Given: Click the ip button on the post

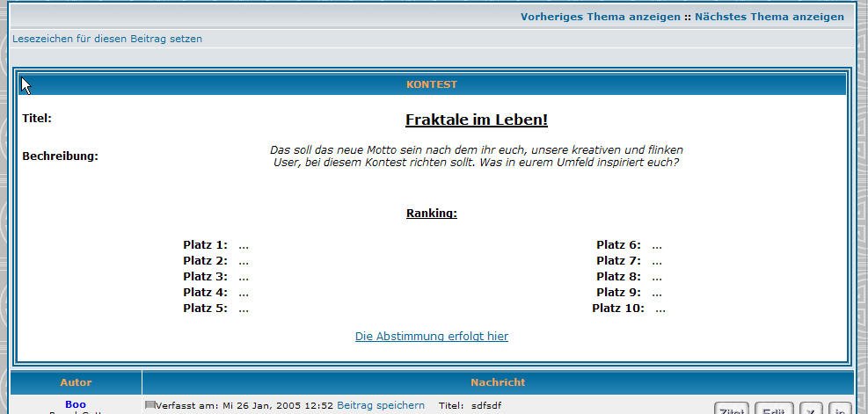Looking at the screenshot, I should (839, 409).
